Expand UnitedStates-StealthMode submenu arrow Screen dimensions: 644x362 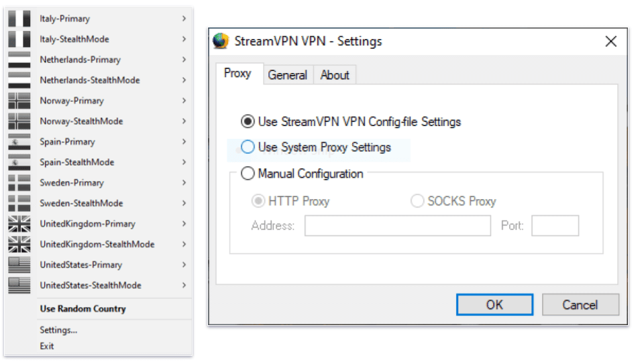184,286
